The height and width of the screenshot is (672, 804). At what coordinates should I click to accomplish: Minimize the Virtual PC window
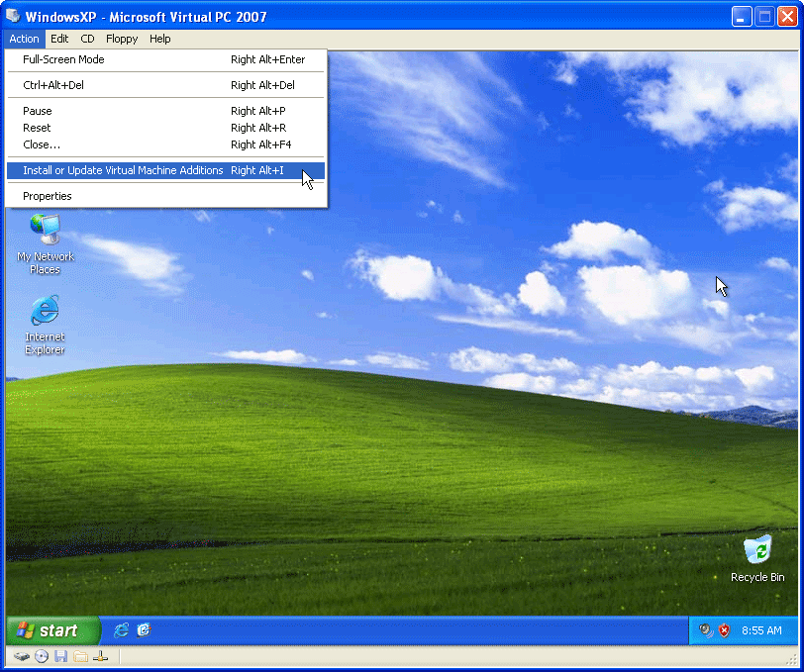(741, 17)
